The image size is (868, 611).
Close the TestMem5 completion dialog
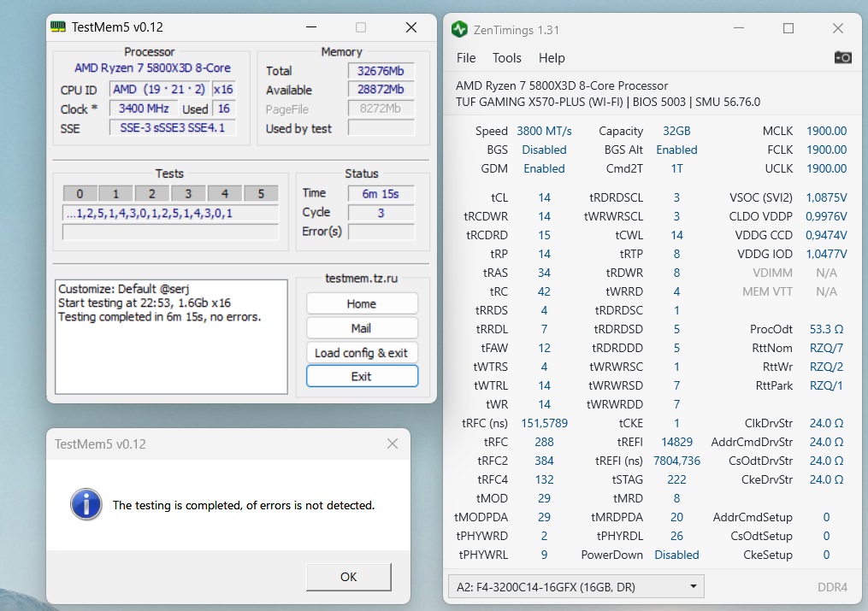point(393,444)
